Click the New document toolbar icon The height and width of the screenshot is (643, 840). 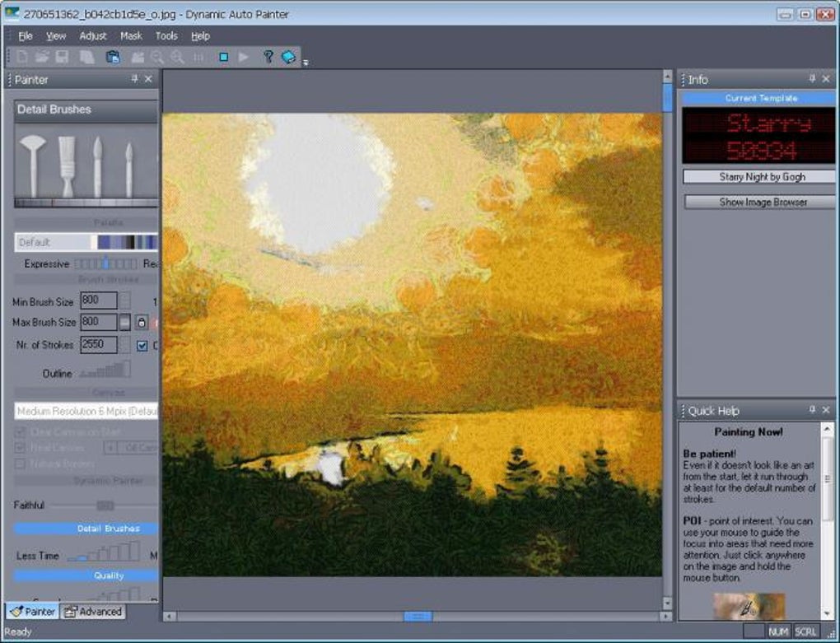click(x=22, y=57)
